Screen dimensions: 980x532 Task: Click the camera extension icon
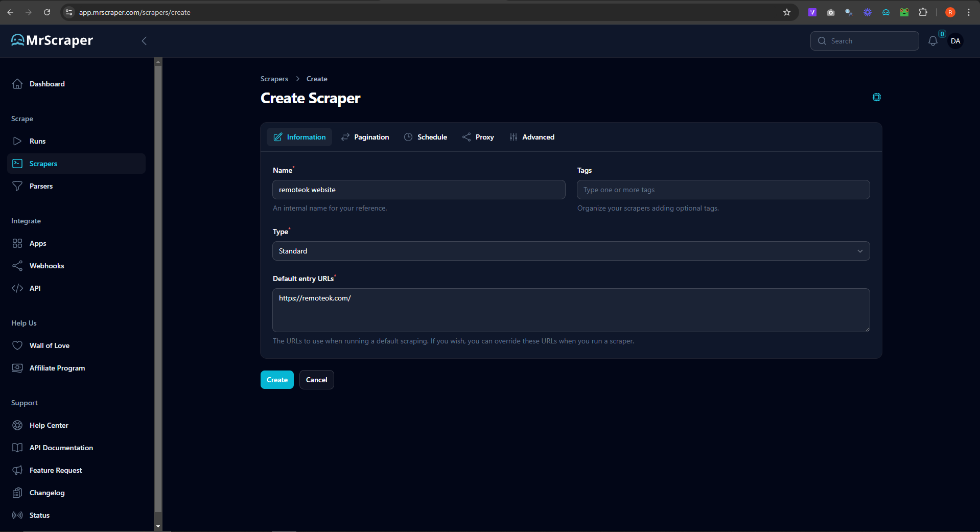pyautogui.click(x=831, y=12)
